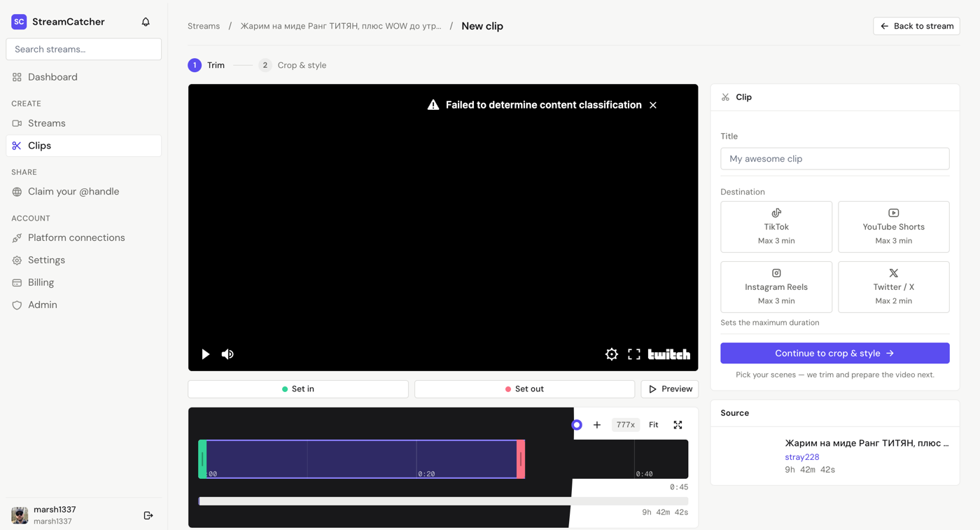Open the Twitch player settings gear
This screenshot has width=980, height=530.
click(x=612, y=354)
